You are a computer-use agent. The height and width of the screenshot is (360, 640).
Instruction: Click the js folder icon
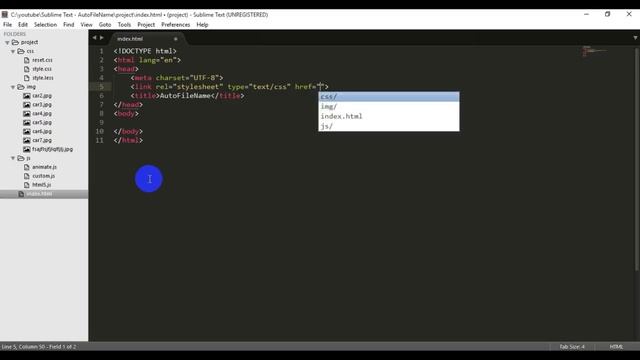(21, 158)
